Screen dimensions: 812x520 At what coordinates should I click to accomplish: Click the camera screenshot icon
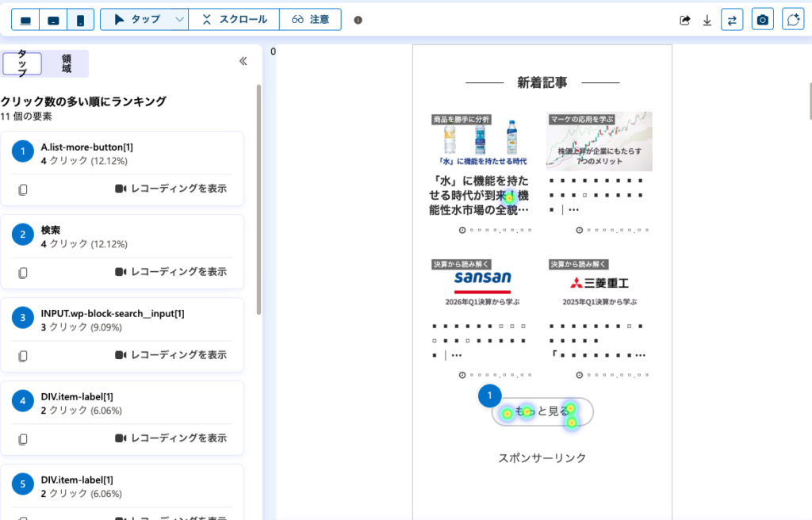763,20
